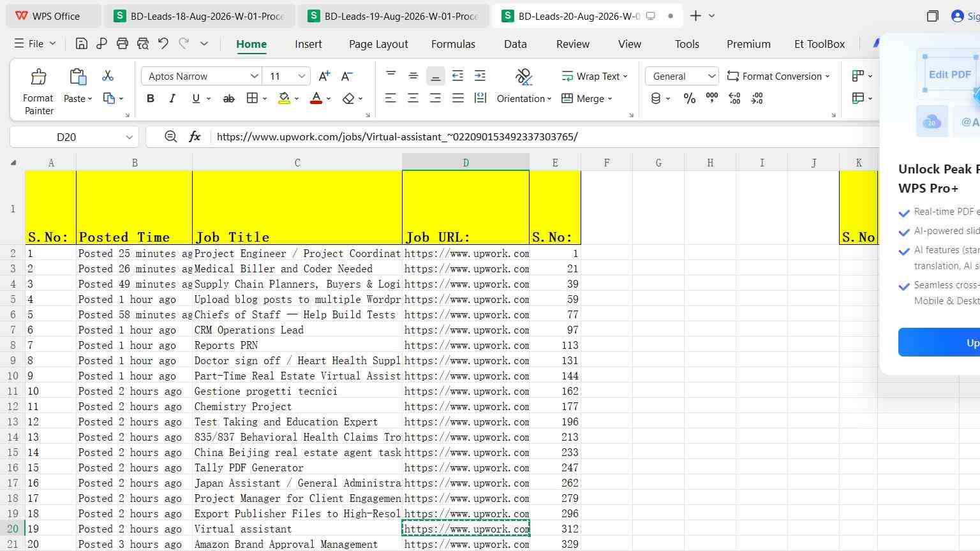Click the Cut scissors icon
The image size is (980, 551).
(x=108, y=76)
